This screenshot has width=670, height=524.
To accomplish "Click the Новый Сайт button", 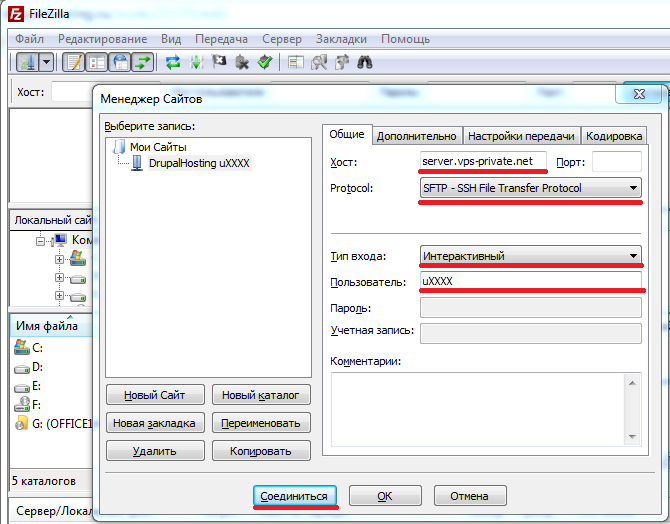I will (154, 395).
